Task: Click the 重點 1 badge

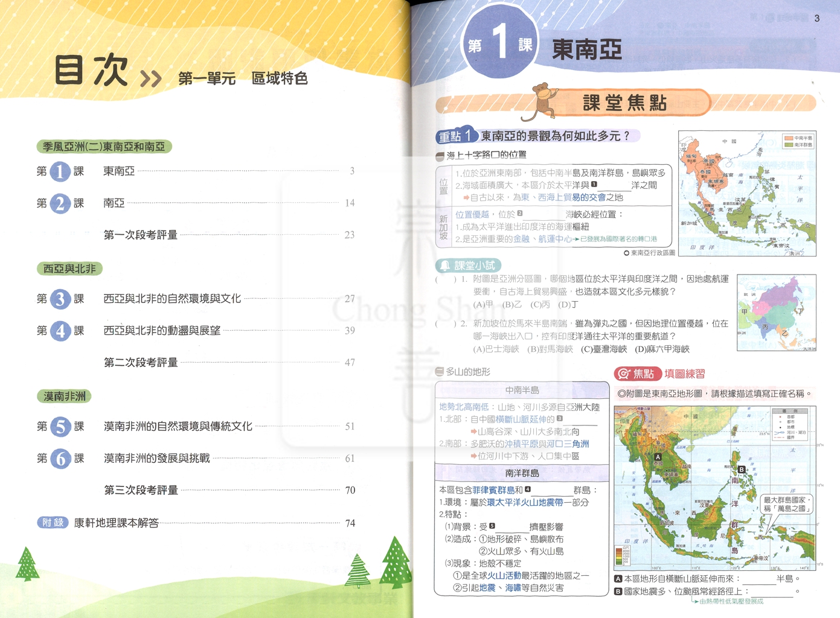Action: click(457, 136)
